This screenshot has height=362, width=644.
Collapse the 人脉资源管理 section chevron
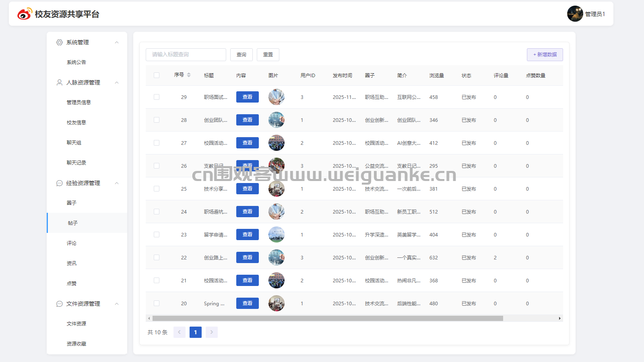pos(117,82)
